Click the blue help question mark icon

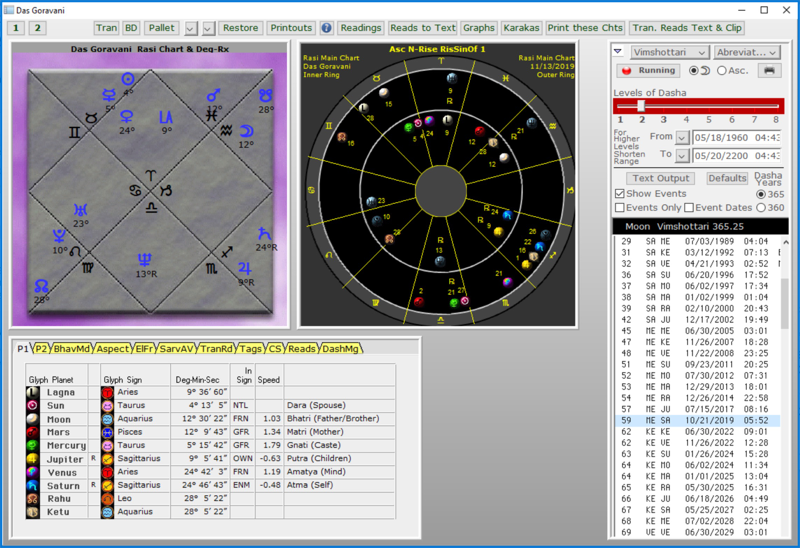(x=326, y=28)
